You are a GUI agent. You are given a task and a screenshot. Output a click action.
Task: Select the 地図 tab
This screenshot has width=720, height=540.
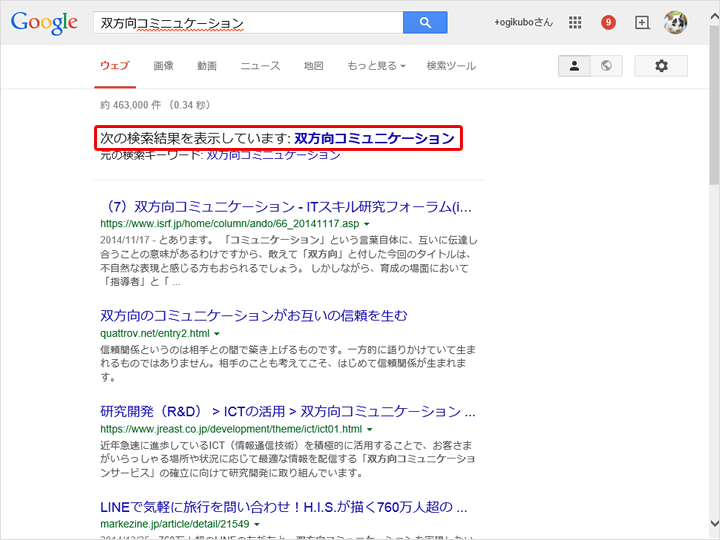pyautogui.click(x=314, y=66)
